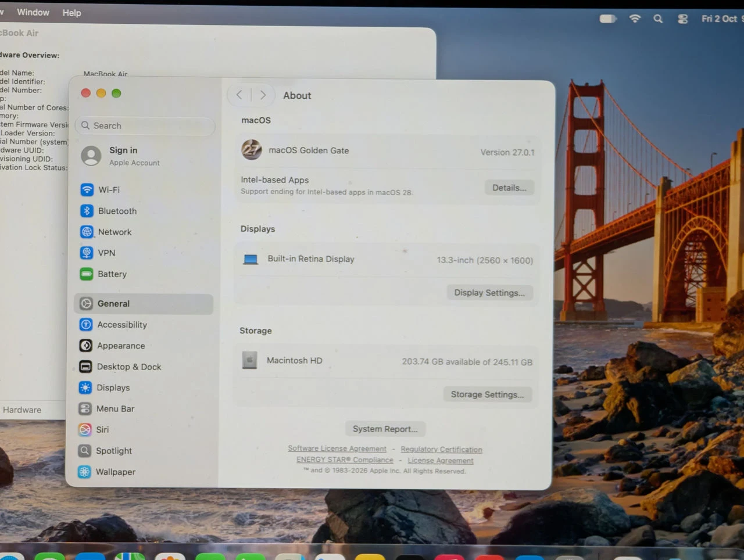Click the Spotlight search icon in menu bar

pyautogui.click(x=658, y=19)
